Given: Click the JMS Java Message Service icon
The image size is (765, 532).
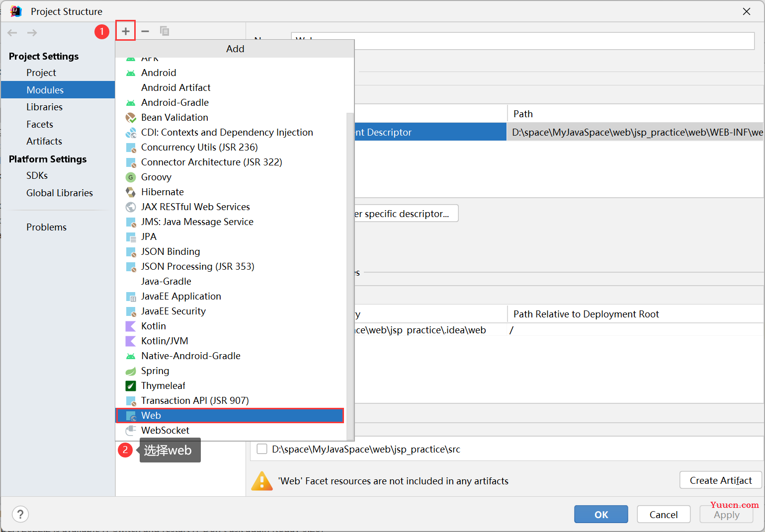Looking at the screenshot, I should 131,222.
